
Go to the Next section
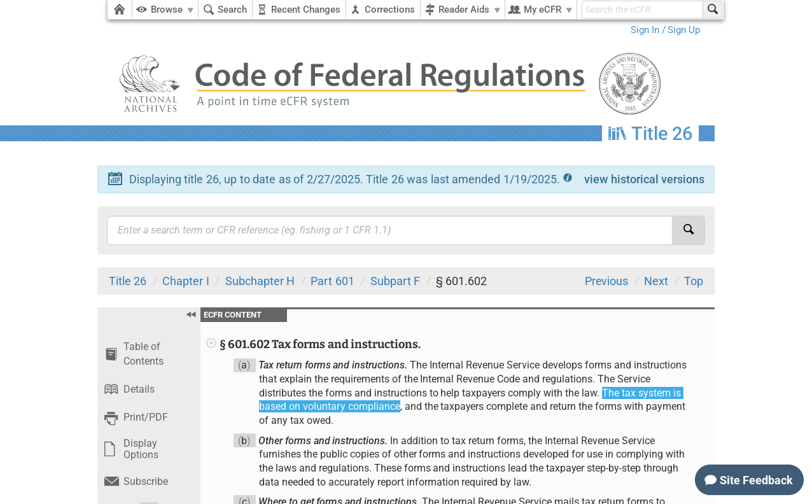click(x=656, y=281)
